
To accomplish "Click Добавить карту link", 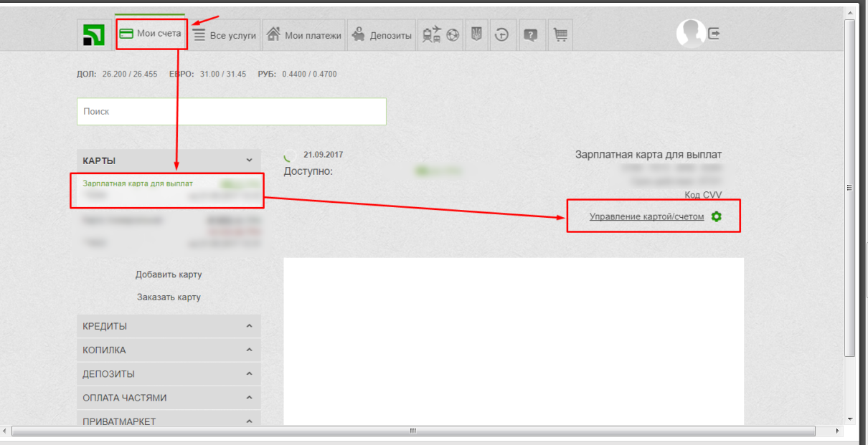I will click(169, 274).
